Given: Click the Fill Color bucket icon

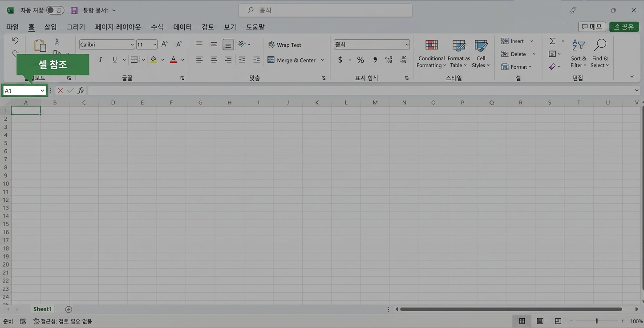Looking at the screenshot, I should coord(154,60).
